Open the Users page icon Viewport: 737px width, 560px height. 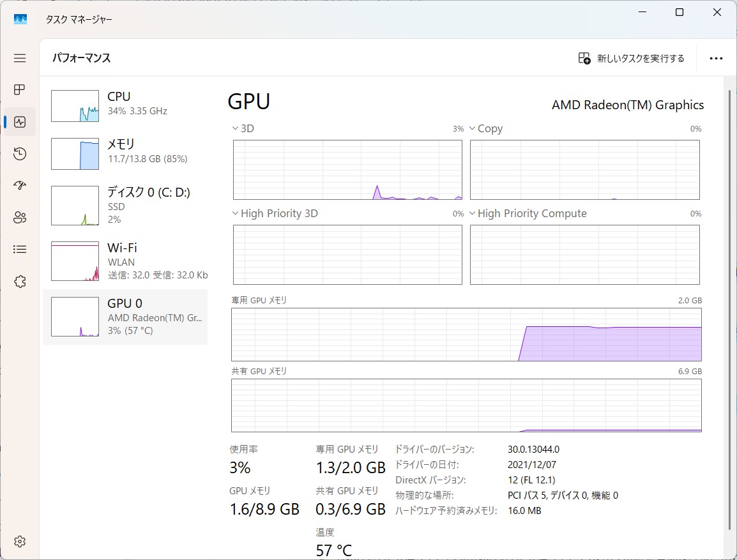pyautogui.click(x=20, y=218)
